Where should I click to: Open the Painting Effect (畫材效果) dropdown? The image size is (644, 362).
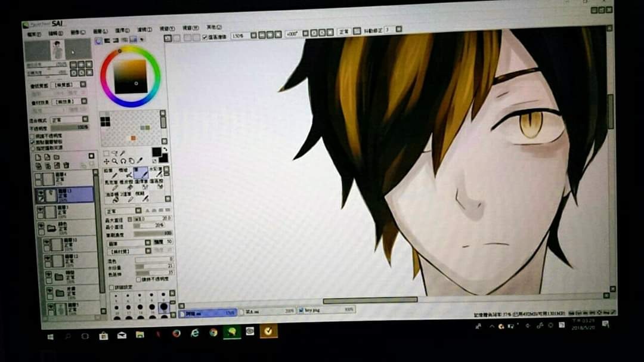coord(84,101)
